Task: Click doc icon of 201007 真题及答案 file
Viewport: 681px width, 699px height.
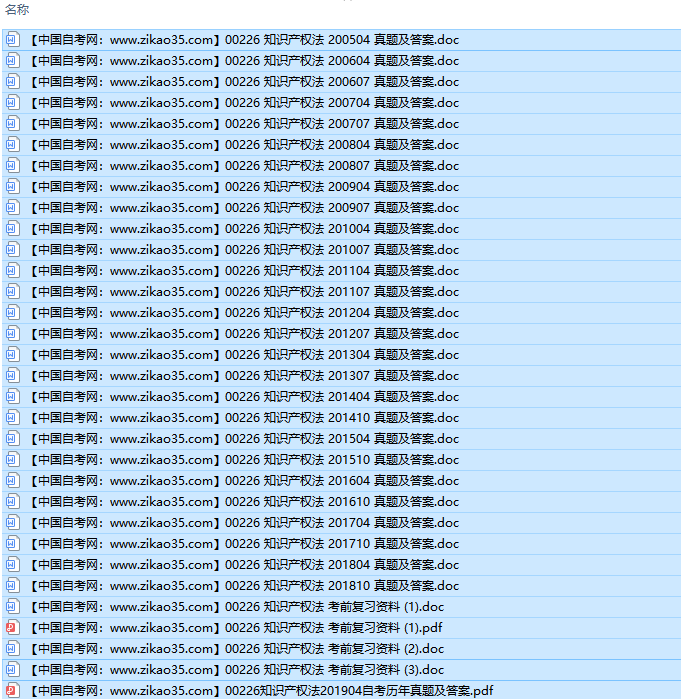Action: tap(12, 250)
